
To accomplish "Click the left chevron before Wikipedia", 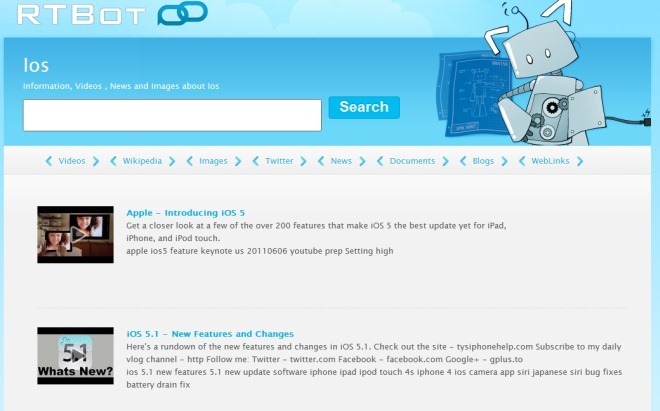I will [113, 161].
